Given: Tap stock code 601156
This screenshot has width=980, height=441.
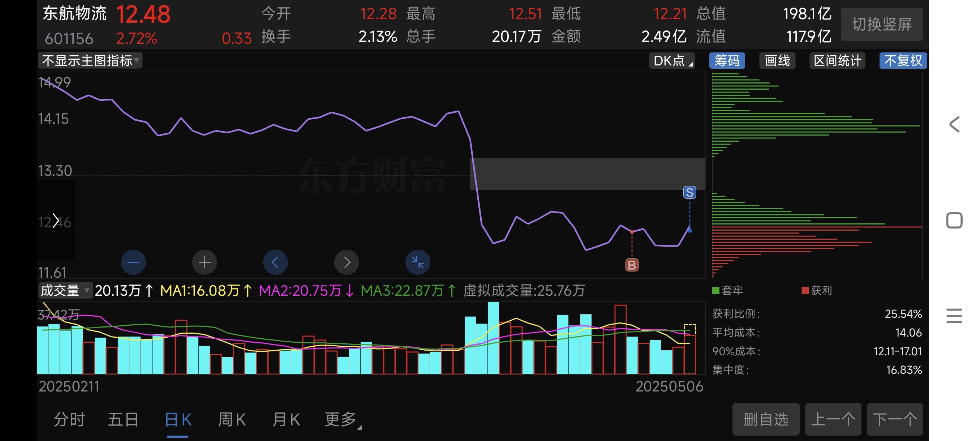Looking at the screenshot, I should click(x=69, y=38).
